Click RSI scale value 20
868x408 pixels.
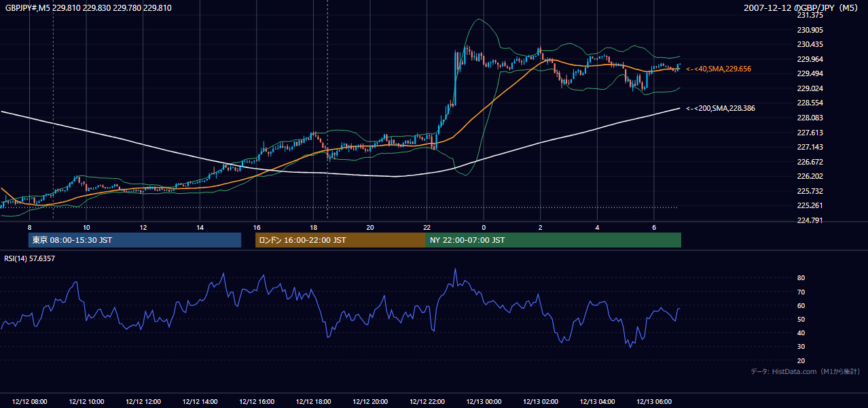tap(801, 361)
